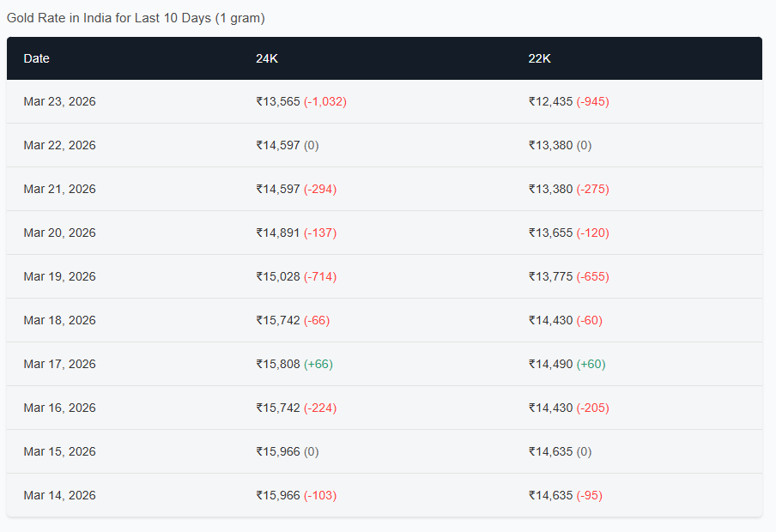Click the Mar 18, 2026 date
The width and height of the screenshot is (776, 532).
point(60,320)
